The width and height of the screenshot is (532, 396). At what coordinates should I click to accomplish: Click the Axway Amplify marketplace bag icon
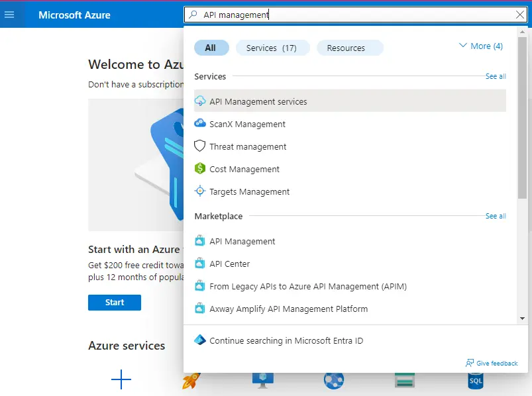[x=200, y=309]
